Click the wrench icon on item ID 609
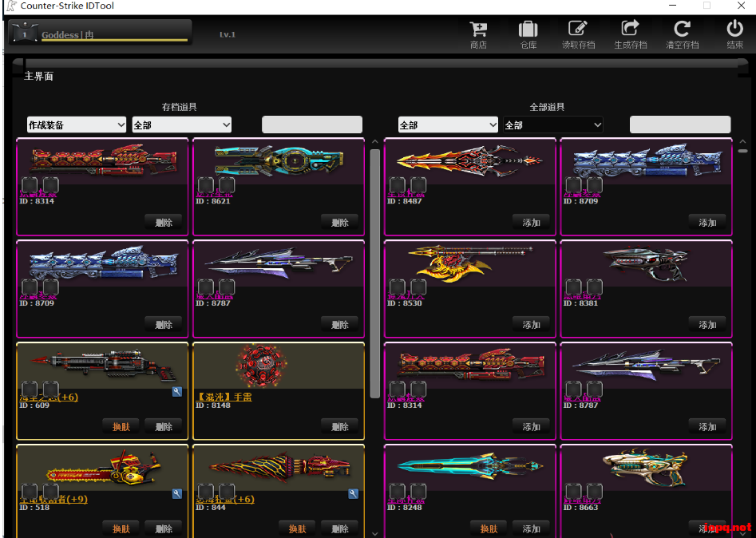The height and width of the screenshot is (538, 756). pos(177,391)
